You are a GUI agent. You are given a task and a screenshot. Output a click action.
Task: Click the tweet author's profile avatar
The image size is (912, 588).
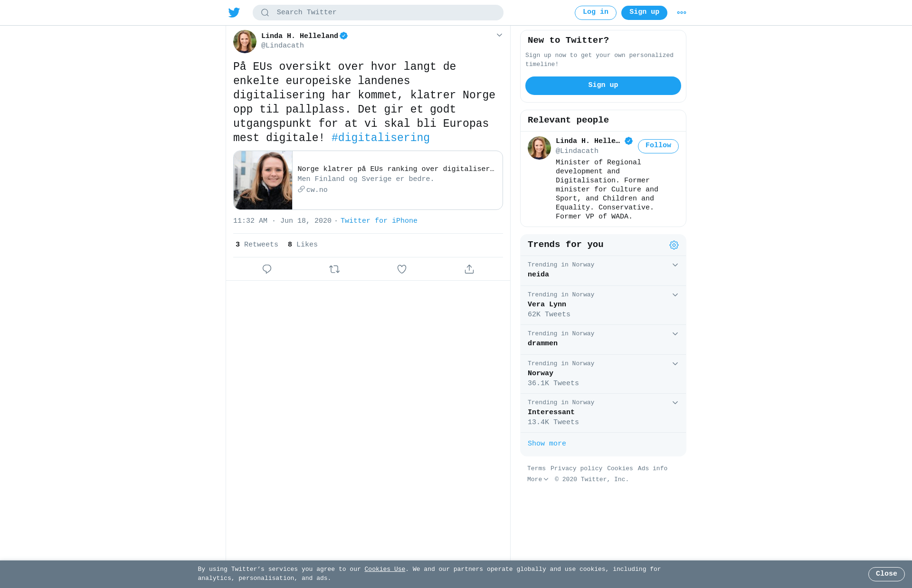pyautogui.click(x=245, y=41)
